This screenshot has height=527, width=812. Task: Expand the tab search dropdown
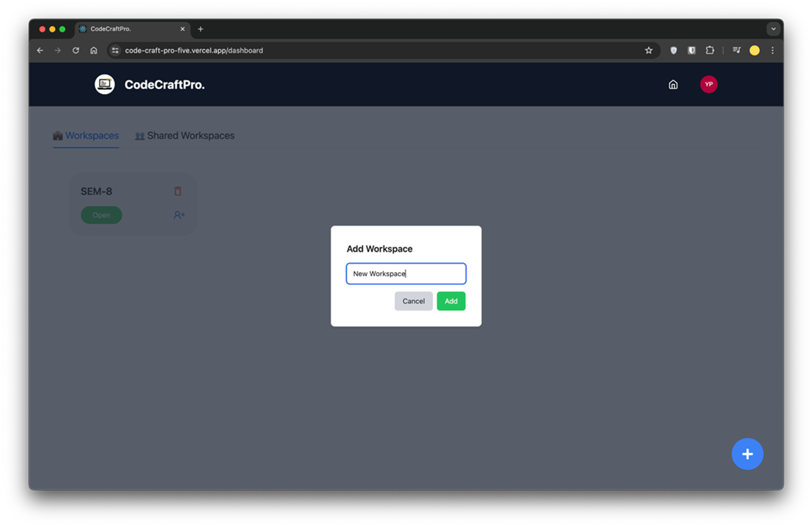point(773,29)
